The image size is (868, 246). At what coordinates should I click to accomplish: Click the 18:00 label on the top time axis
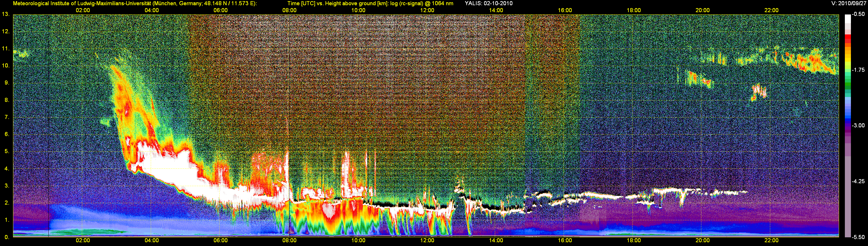pos(634,10)
